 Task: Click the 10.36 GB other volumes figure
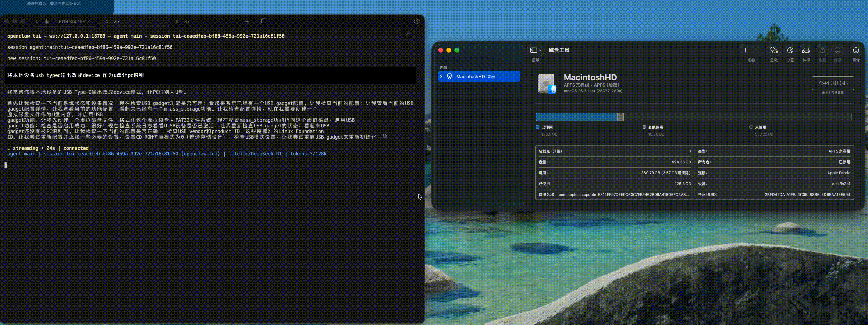pos(656,134)
